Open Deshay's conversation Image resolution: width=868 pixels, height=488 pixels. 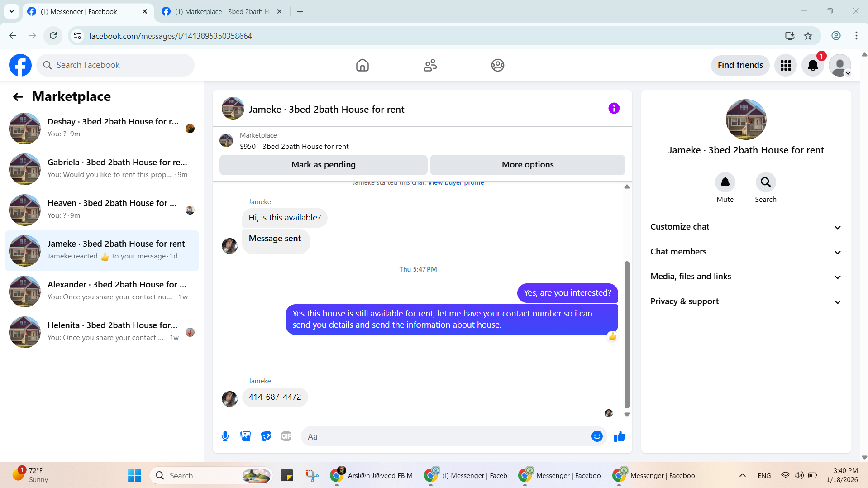pos(102,128)
